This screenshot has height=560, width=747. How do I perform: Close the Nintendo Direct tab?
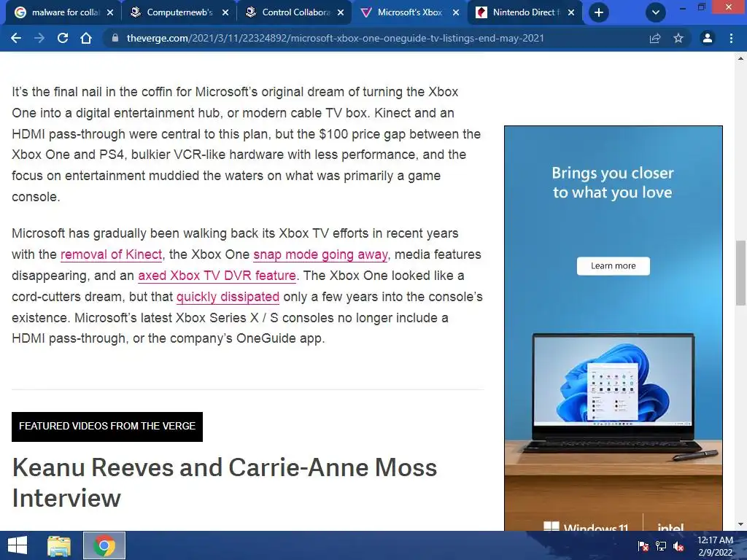571,12
